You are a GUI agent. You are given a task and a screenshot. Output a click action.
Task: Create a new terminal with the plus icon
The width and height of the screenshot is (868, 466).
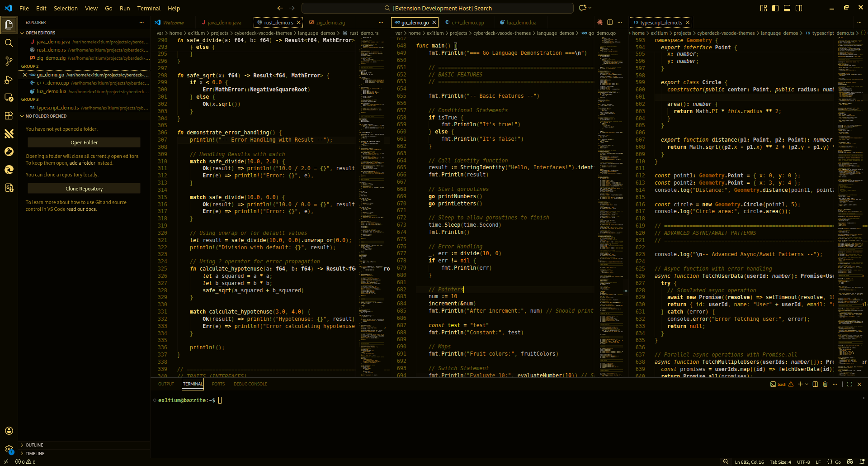pyautogui.click(x=800, y=384)
